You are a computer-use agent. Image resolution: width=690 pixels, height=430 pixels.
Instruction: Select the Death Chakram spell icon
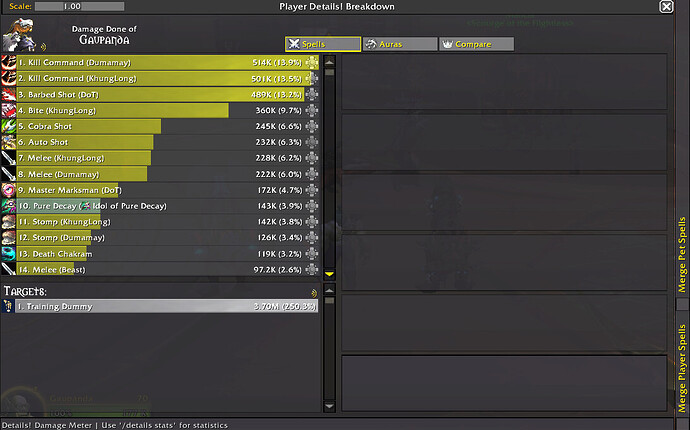9,254
